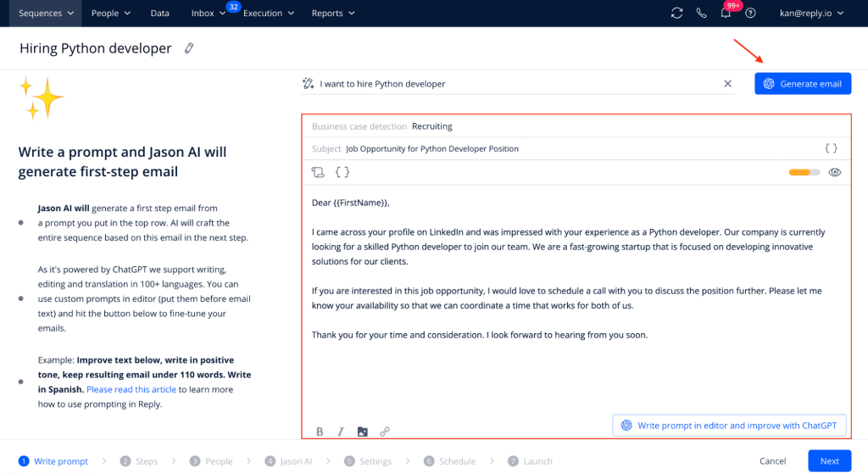
Task: Click into the prompt input field
Action: pos(518,84)
